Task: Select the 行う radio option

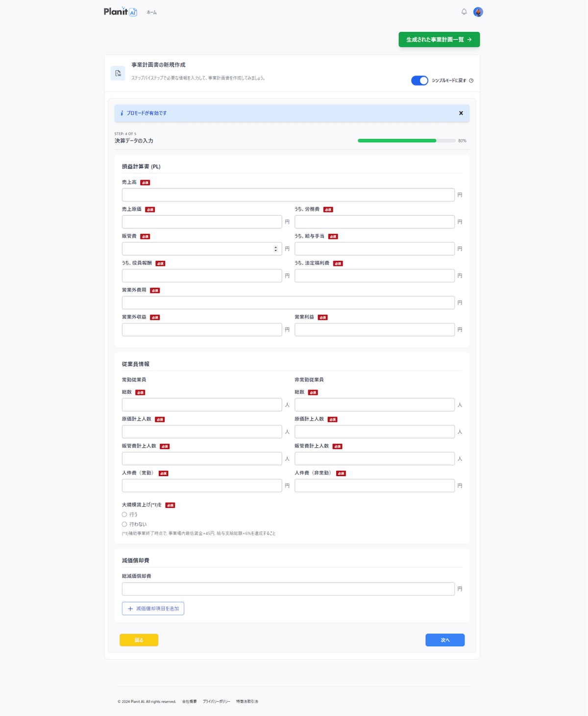Action: click(x=124, y=514)
